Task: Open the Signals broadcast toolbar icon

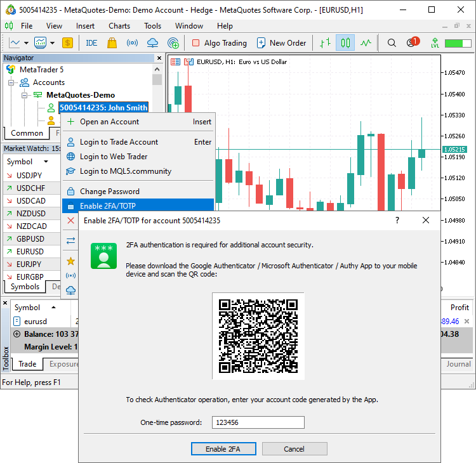Action: 132,43
